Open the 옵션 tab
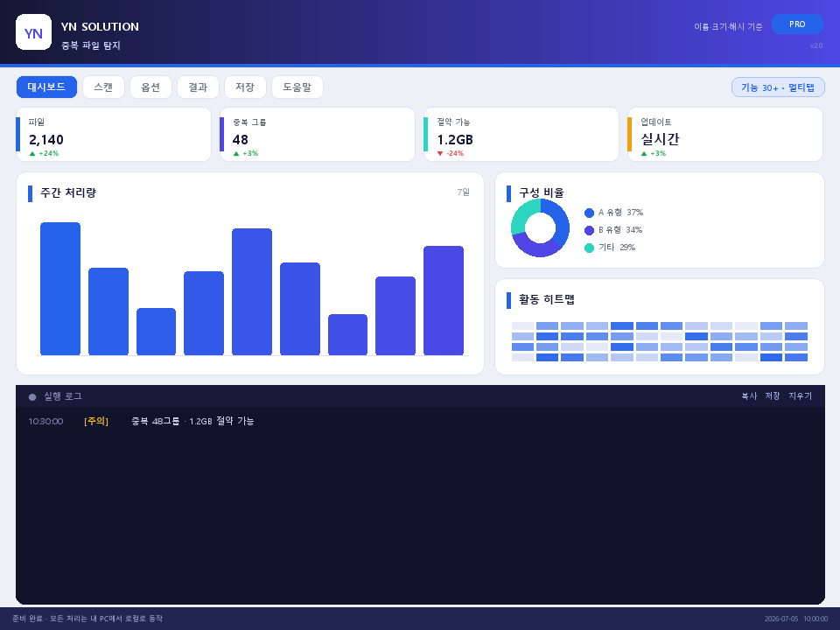840x630 pixels. 150,87
